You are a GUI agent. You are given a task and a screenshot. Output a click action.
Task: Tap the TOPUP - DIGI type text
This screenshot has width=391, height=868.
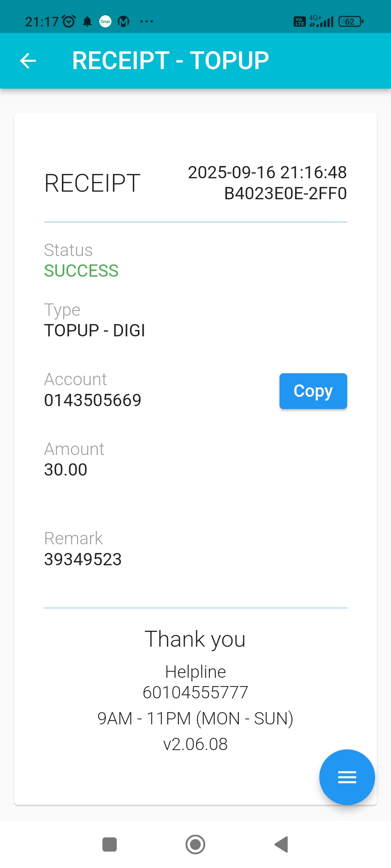tap(94, 330)
